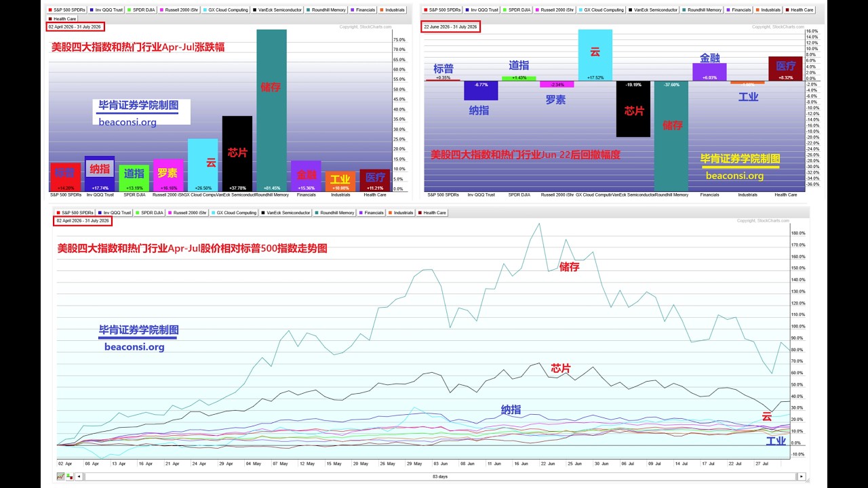
Task: Click the "22 Jun" date on the bottom chart axis
Action: point(548,464)
